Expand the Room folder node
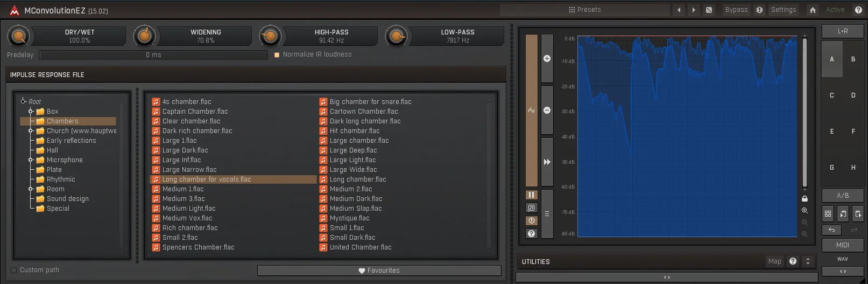This screenshot has width=868, height=284. pyautogui.click(x=31, y=189)
